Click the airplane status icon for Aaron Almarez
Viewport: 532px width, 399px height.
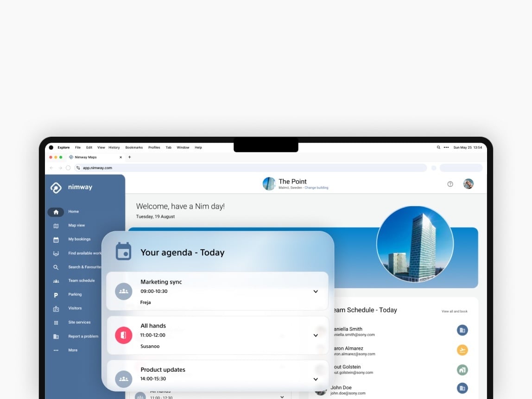coord(462,350)
